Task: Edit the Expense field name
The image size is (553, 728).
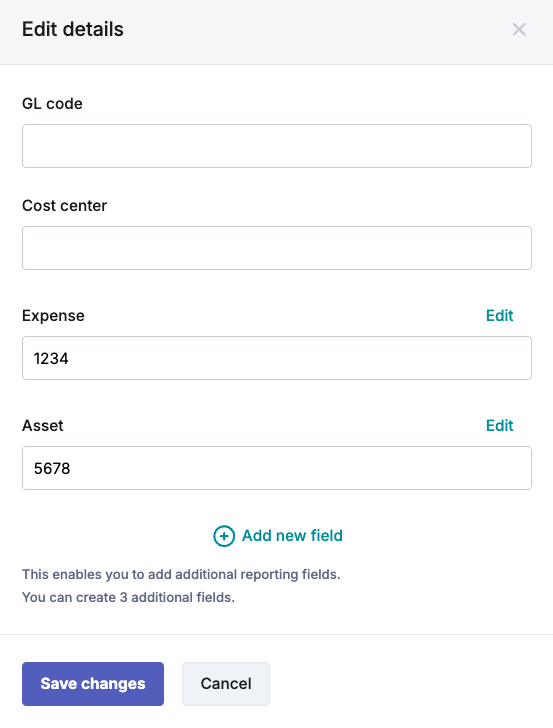Action: tap(500, 316)
